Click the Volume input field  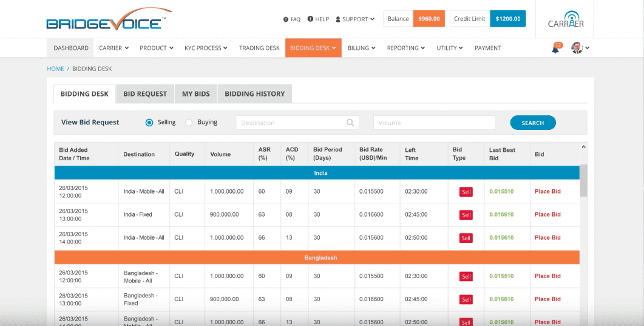click(x=434, y=123)
